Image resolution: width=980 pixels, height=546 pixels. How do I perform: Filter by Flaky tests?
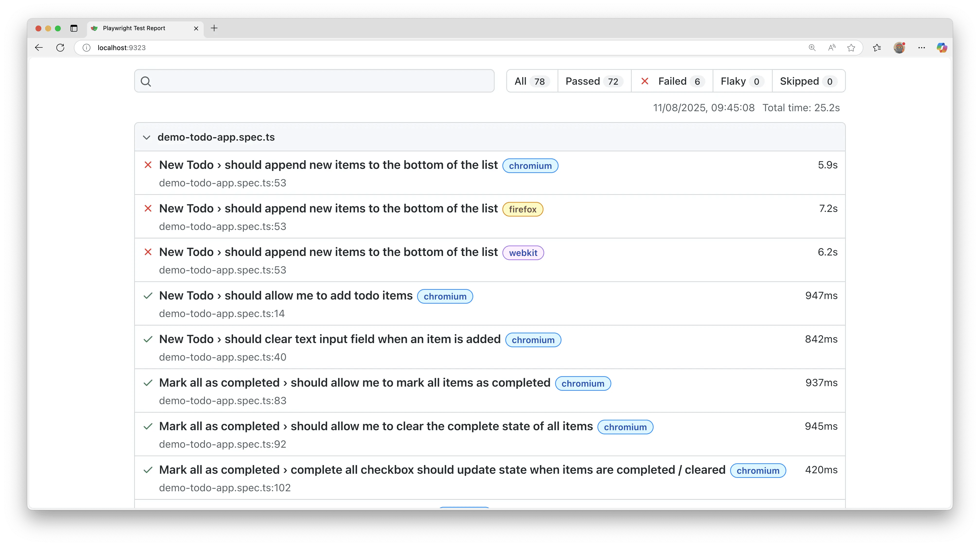[x=742, y=81]
